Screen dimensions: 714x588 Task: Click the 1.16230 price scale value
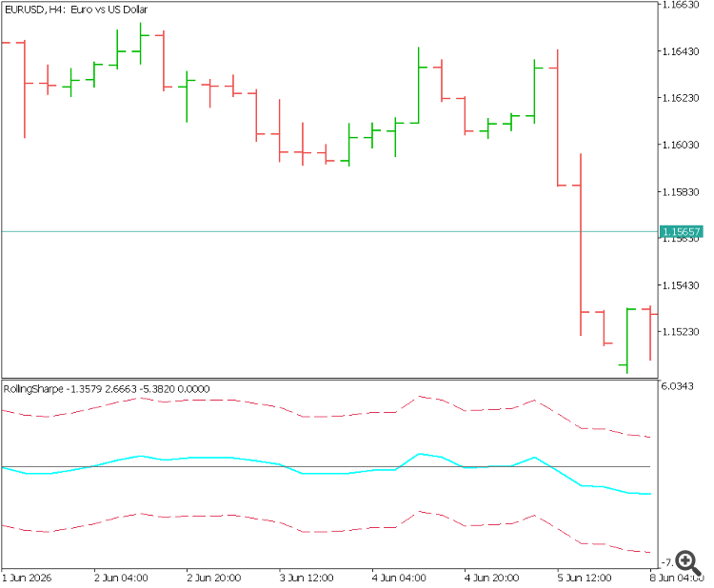[x=681, y=98]
